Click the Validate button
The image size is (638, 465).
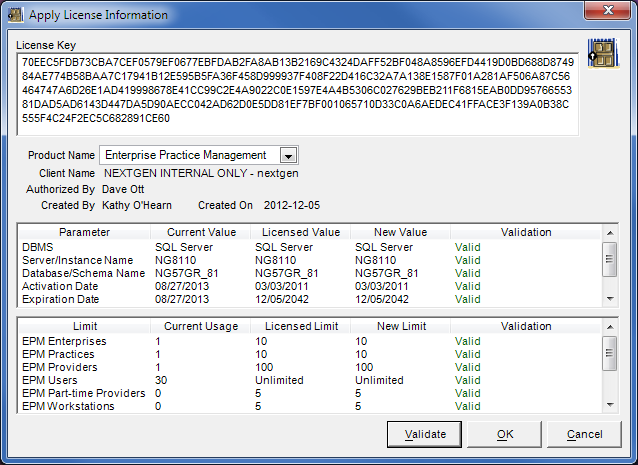click(424, 434)
